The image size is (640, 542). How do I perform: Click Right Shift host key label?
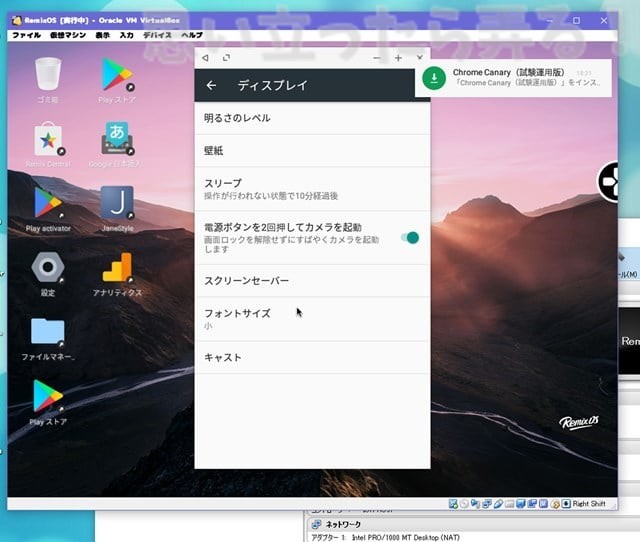click(589, 504)
